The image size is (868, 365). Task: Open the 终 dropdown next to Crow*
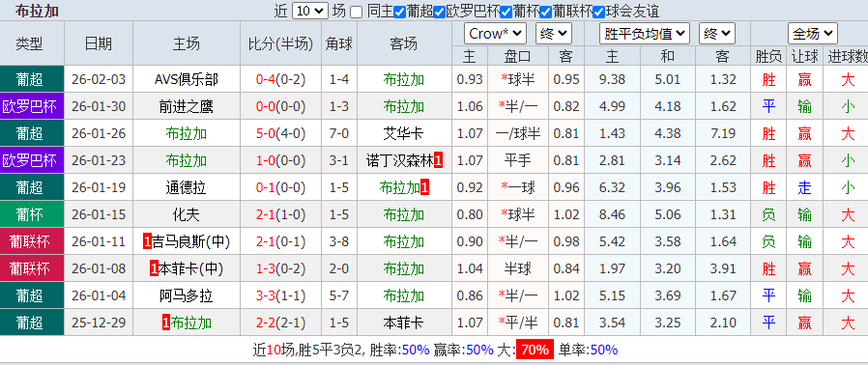(x=554, y=34)
